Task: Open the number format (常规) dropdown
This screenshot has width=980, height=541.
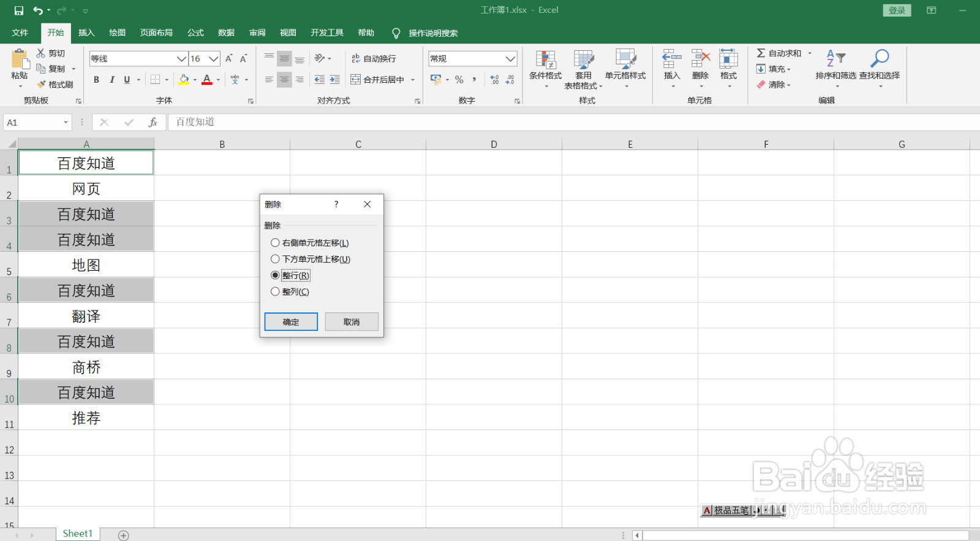Action: [510, 59]
